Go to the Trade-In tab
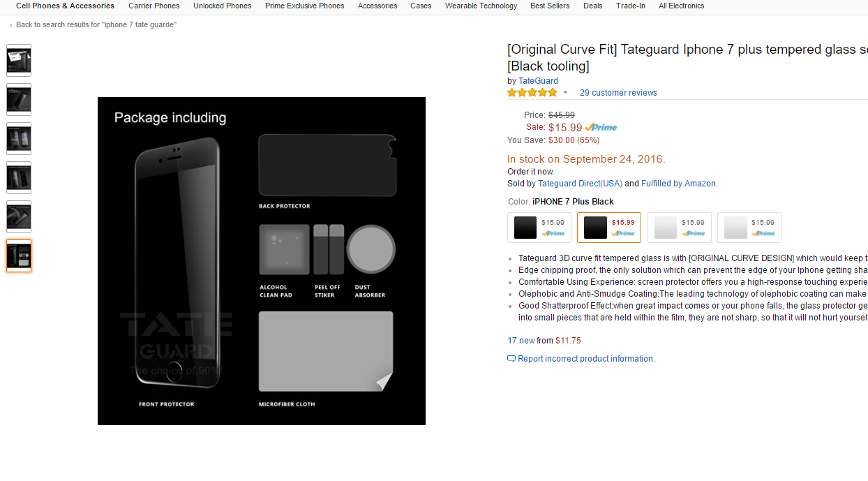Screen dimensions: 868x481 pyautogui.click(x=631, y=6)
